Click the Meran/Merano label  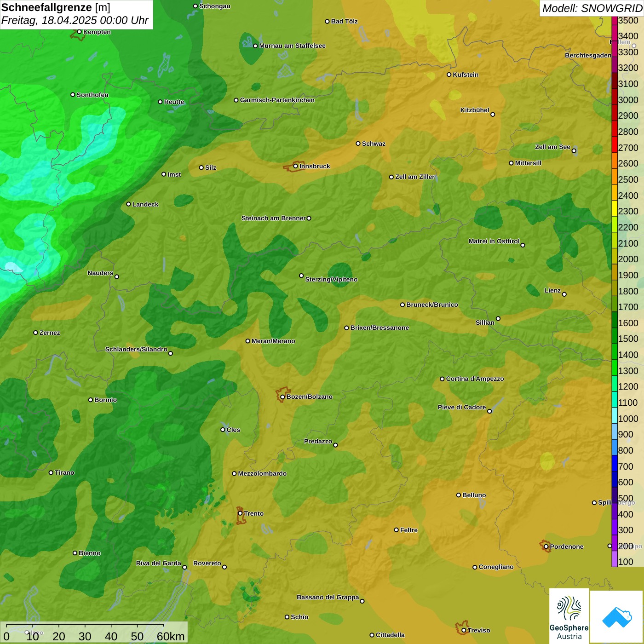[273, 341]
